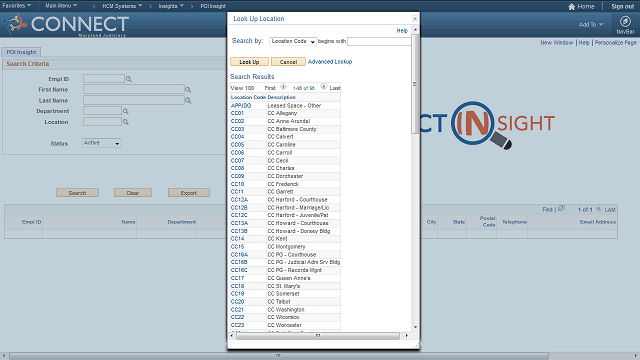Click Cancel in the lookup dialog
Screen dimensions: 640x360
pyautogui.click(x=288, y=62)
